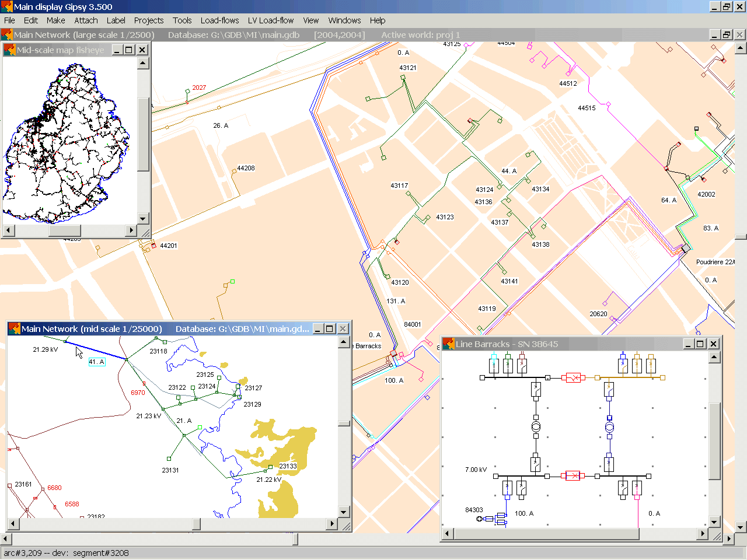This screenshot has width=747, height=560.
Task: Toggle the cyan feeder circuit breaker
Action: (x=494, y=365)
